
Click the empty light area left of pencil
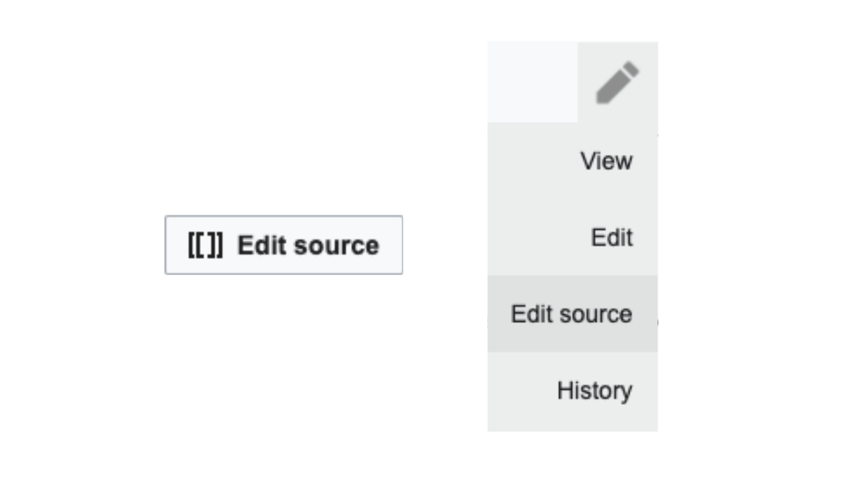[532, 82]
